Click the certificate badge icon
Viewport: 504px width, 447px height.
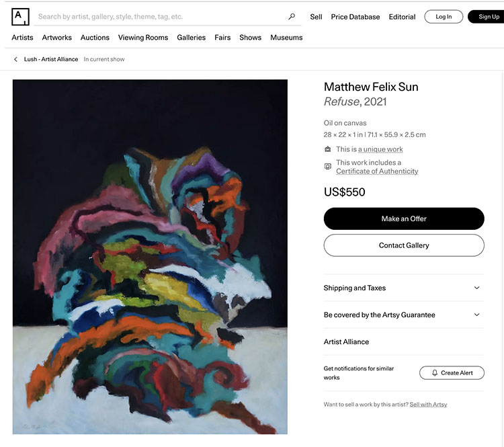pos(328,167)
